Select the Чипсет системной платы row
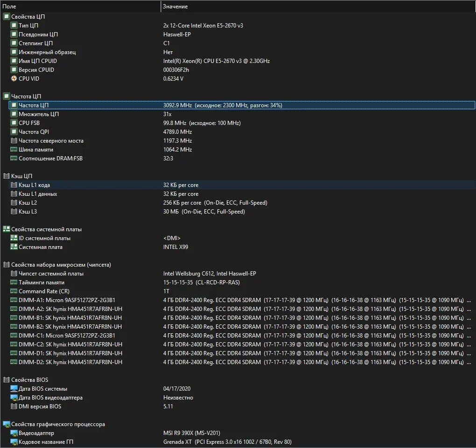476x448 pixels. click(x=242, y=273)
